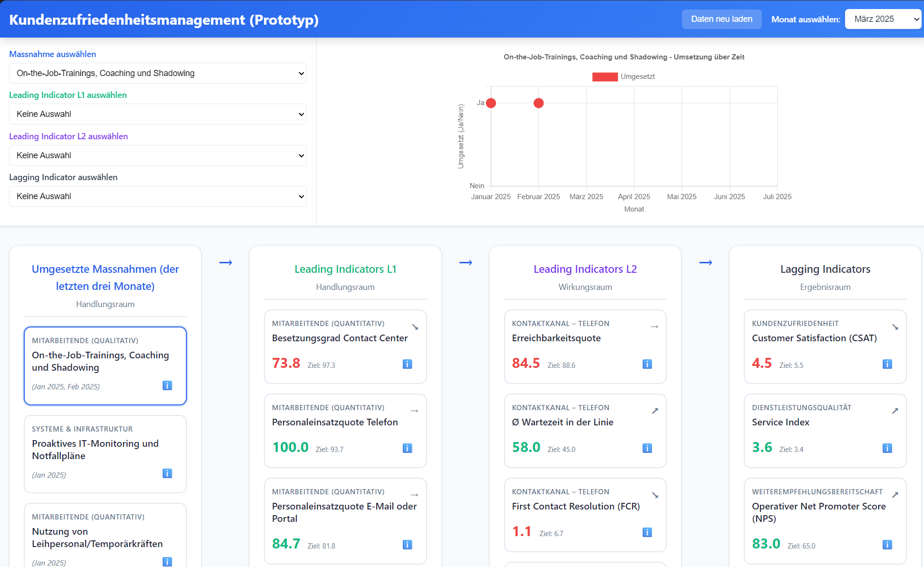
Task: Expand the Lagging Indicator dropdown
Action: (x=157, y=196)
